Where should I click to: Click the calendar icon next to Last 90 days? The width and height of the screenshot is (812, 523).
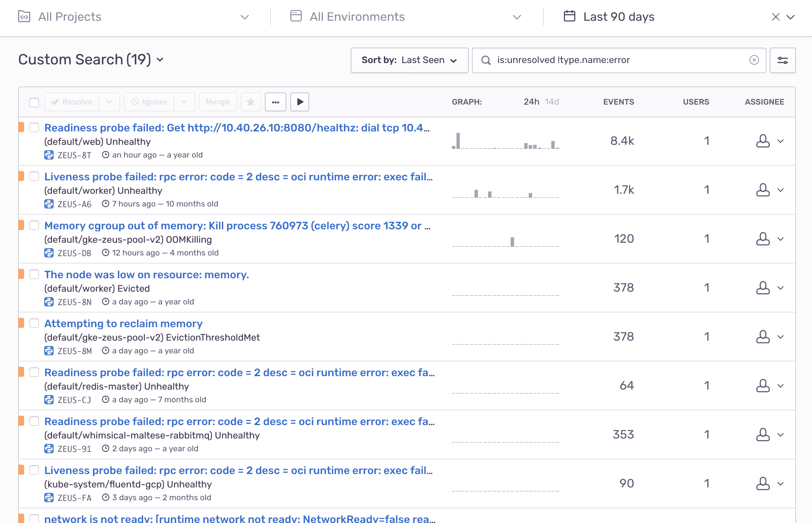[x=569, y=16]
